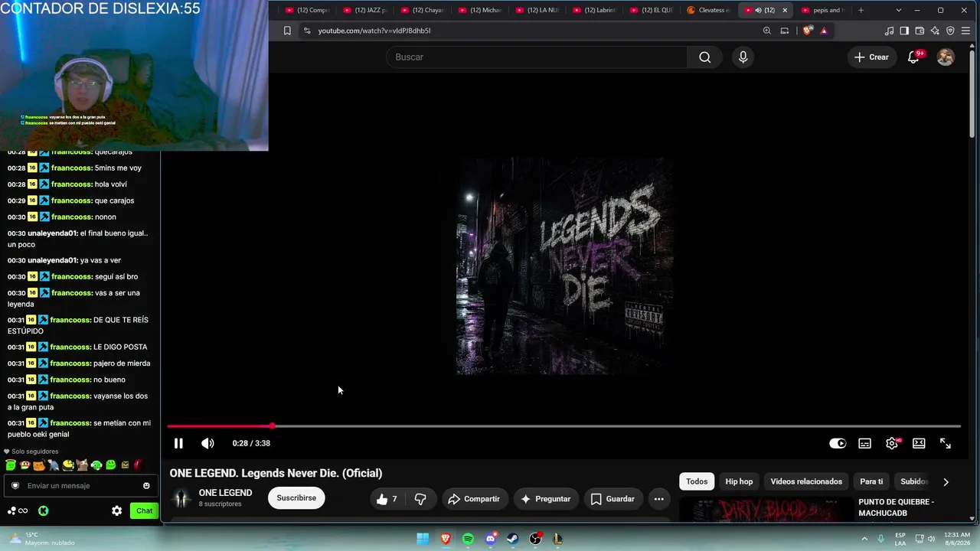Open the YouTube account avatar menu

[x=946, y=57]
